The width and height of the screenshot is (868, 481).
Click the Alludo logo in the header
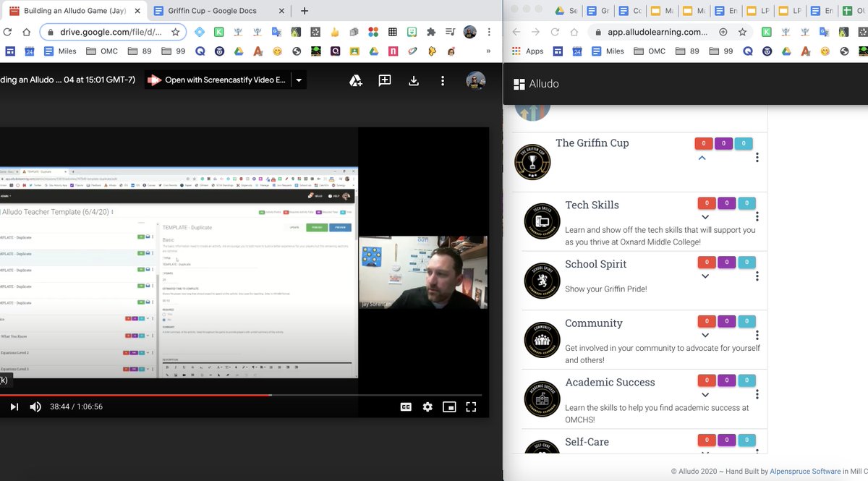point(536,84)
